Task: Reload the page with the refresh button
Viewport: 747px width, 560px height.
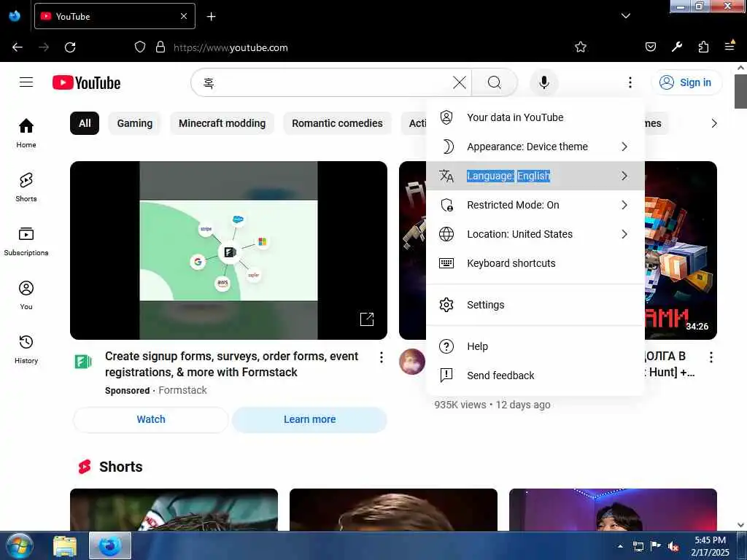Action: click(70, 47)
